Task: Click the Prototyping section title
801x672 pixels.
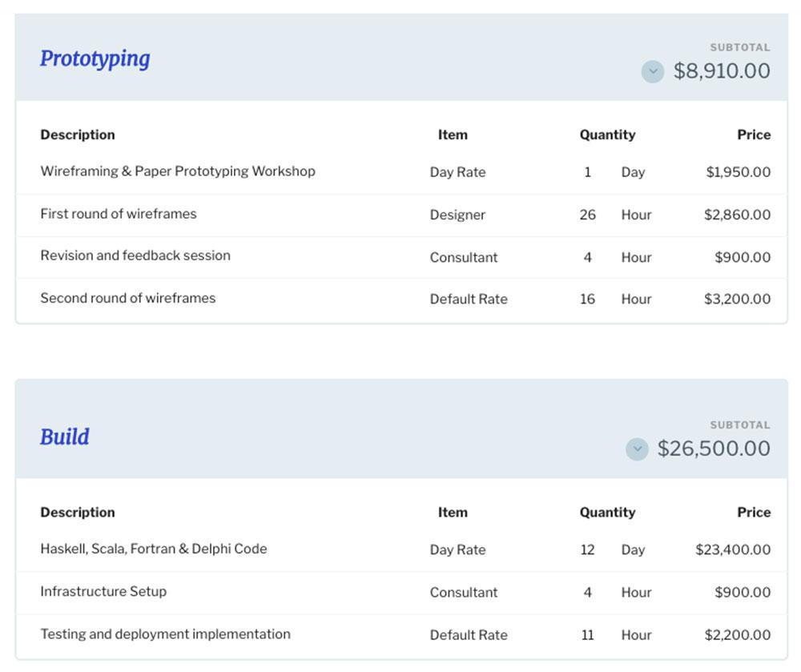Action: pyautogui.click(x=95, y=58)
